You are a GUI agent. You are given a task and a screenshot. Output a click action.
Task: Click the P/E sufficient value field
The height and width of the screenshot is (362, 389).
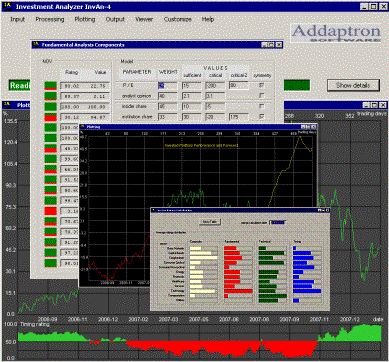(x=191, y=86)
